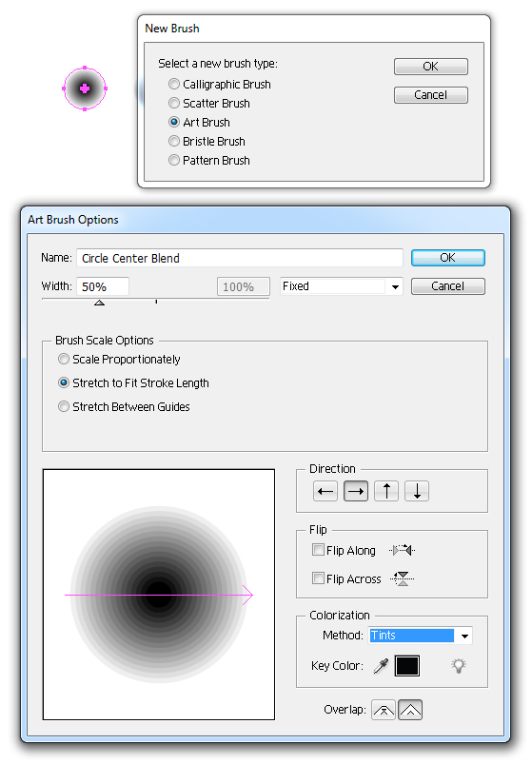Click the gradient circle brush preview
This screenshot has height=764, width=532.
[159, 595]
